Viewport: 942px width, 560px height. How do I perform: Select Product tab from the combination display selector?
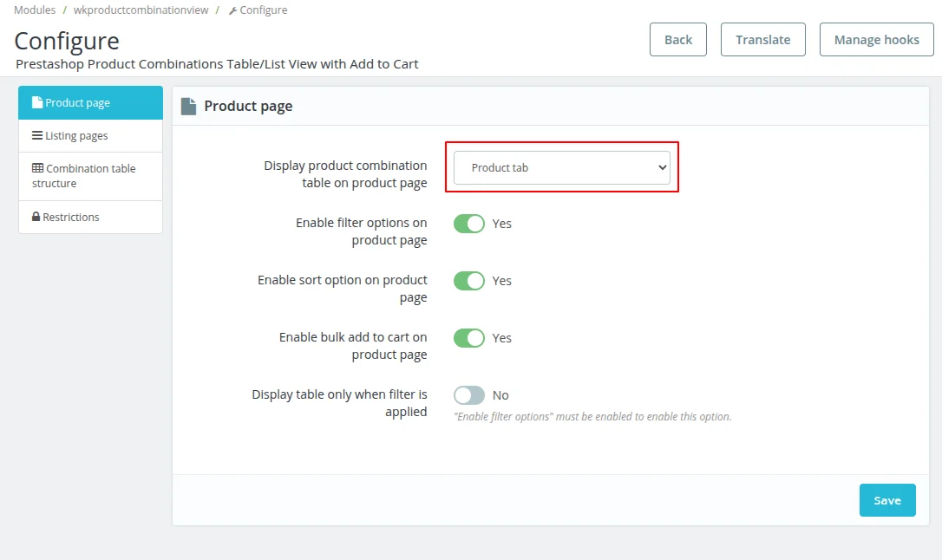pyautogui.click(x=562, y=167)
